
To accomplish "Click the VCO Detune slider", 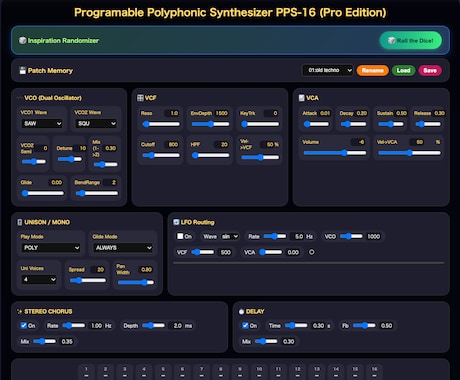I will [70, 159].
